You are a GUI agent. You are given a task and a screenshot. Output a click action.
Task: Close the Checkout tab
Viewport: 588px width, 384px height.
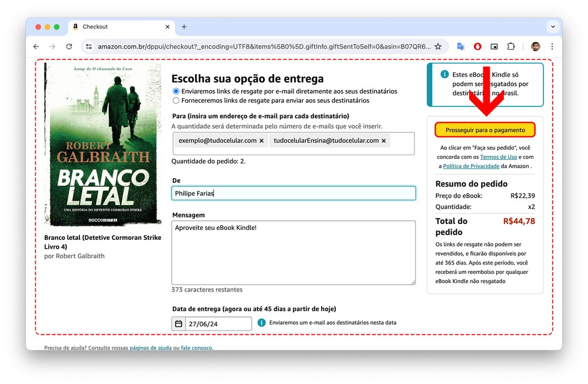click(168, 26)
